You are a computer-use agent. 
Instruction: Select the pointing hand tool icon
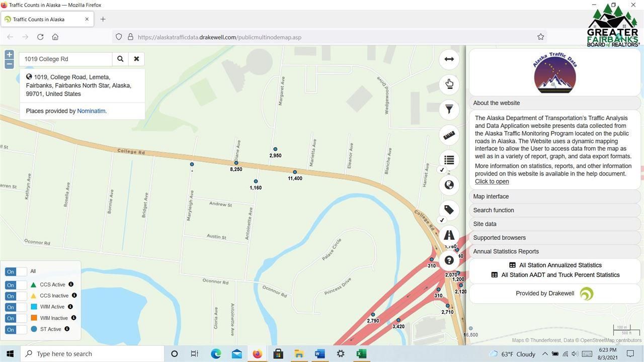point(449,84)
